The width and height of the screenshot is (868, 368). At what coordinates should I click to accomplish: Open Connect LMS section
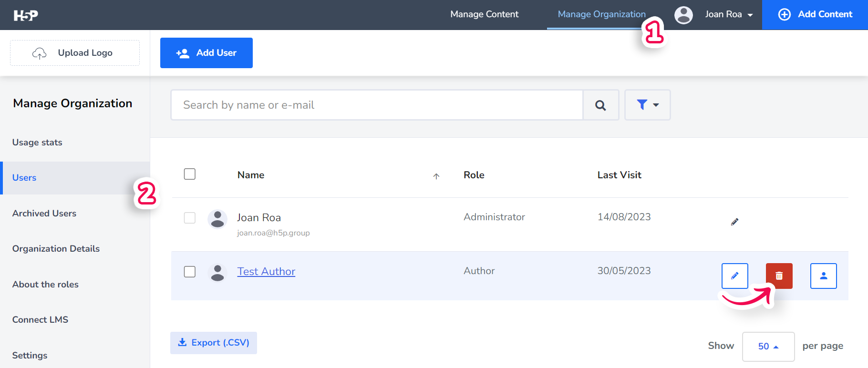pyautogui.click(x=40, y=320)
